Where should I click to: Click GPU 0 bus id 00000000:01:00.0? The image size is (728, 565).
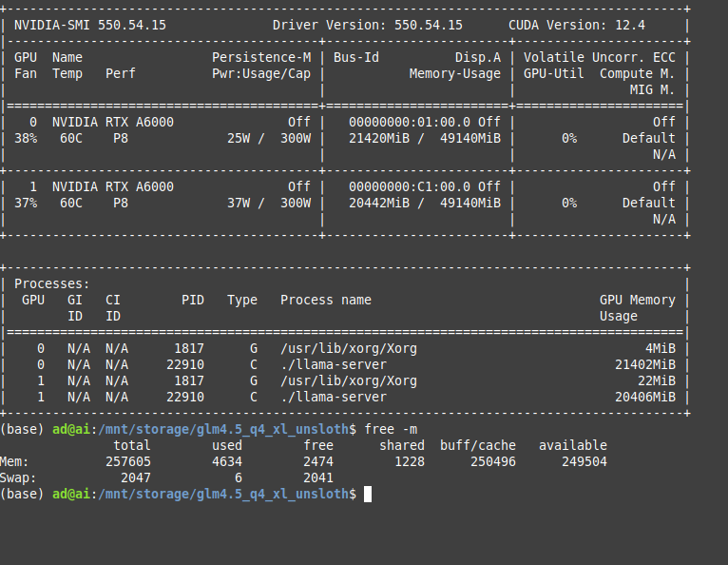click(x=410, y=122)
